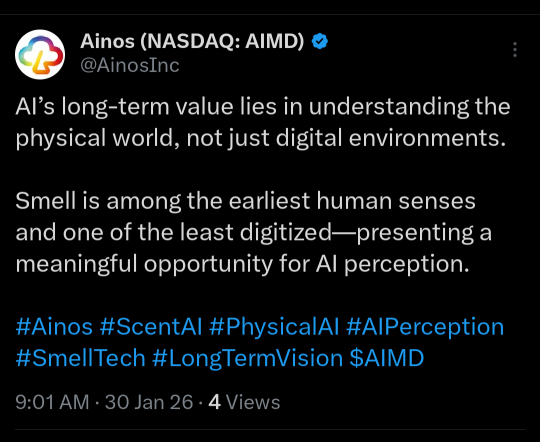The width and height of the screenshot is (540, 442).
Task: Click the 30 Jan 26 post date
Action: (149, 402)
